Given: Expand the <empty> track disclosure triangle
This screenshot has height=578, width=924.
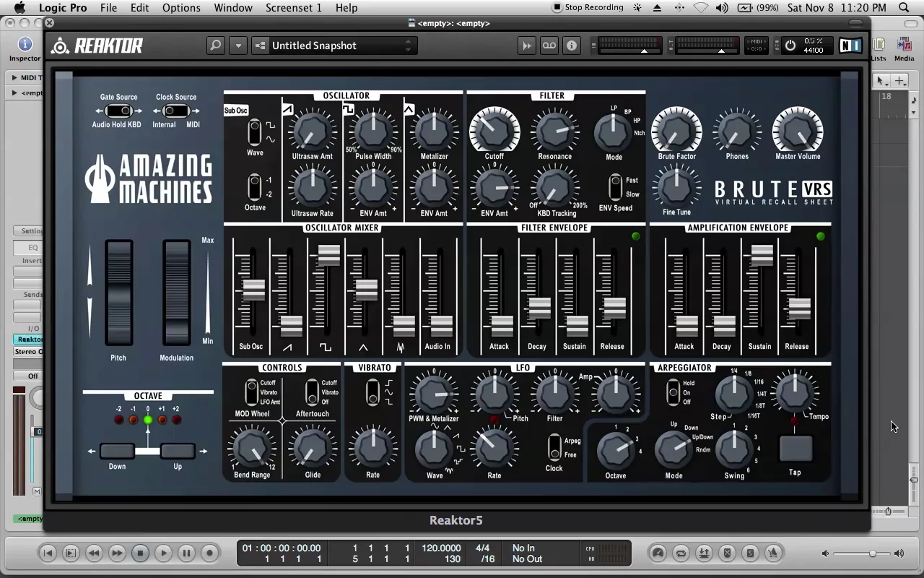Looking at the screenshot, I should 14,92.
